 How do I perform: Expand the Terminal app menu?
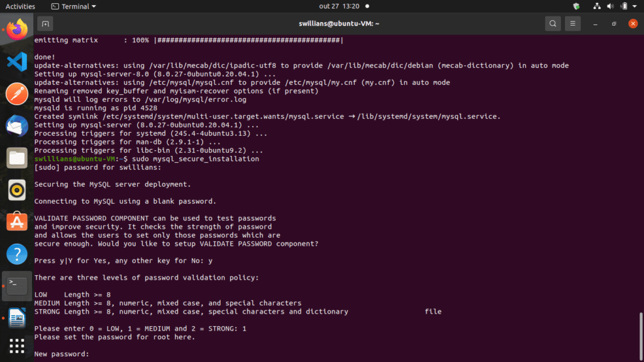(x=74, y=6)
